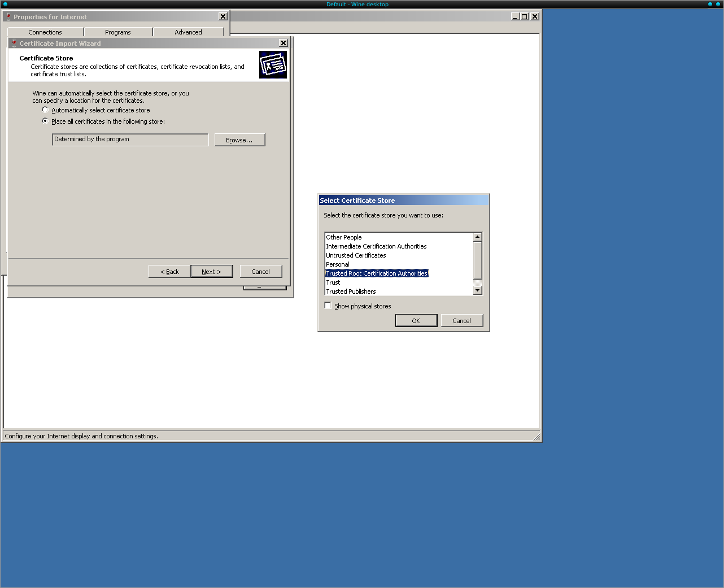Minimize the background control panel window
The height and width of the screenshot is (588, 724).
515,16
